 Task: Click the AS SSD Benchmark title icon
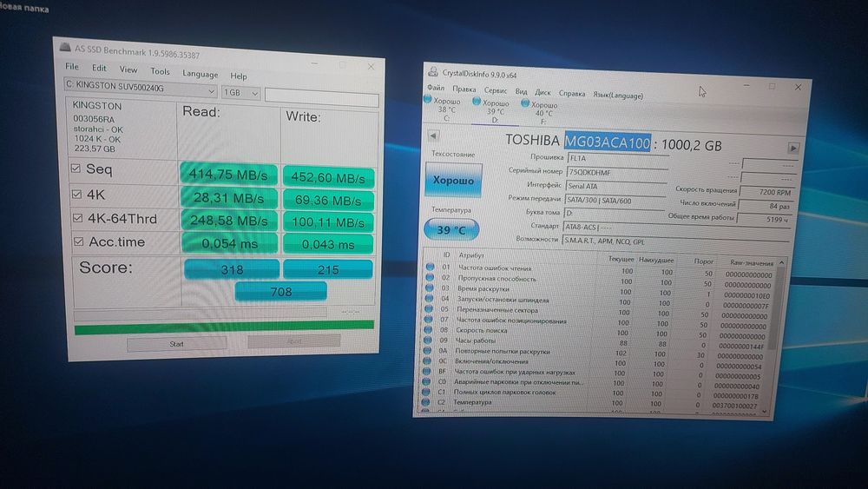pyautogui.click(x=65, y=48)
